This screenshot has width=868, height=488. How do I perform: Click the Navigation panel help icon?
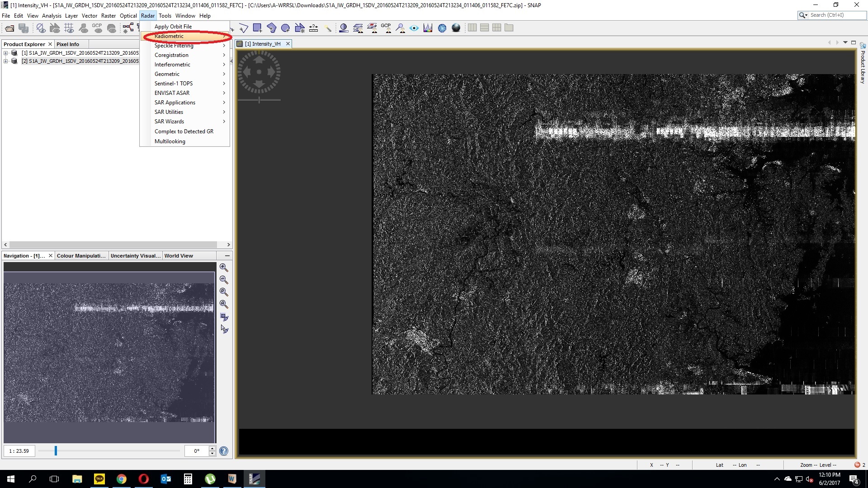pyautogui.click(x=223, y=451)
